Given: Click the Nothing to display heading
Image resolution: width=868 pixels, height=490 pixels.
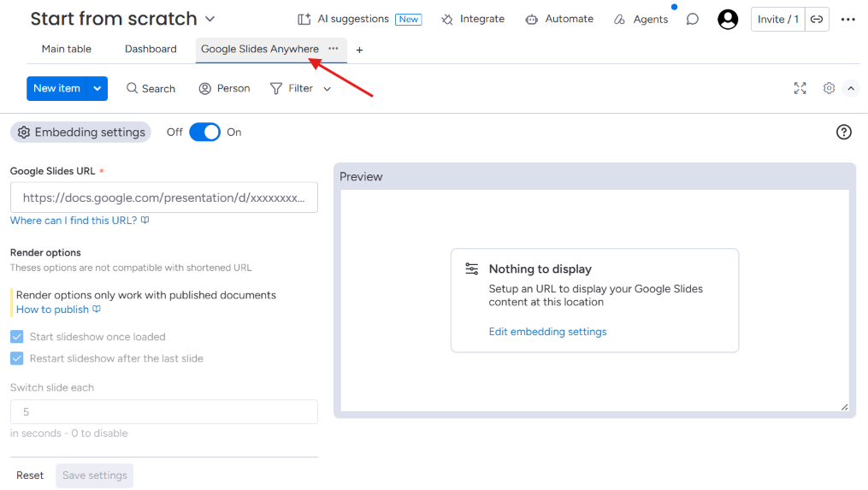Looking at the screenshot, I should pos(540,269).
